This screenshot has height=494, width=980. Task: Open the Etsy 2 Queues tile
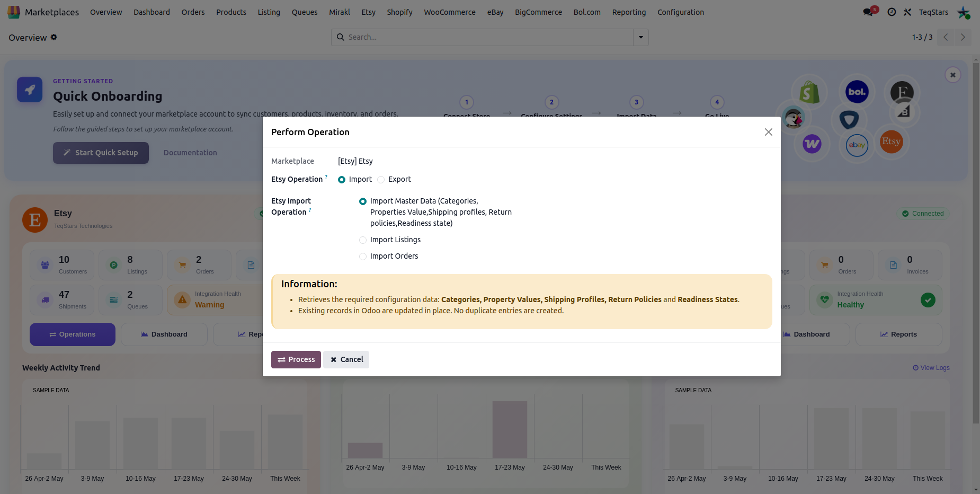(x=130, y=300)
